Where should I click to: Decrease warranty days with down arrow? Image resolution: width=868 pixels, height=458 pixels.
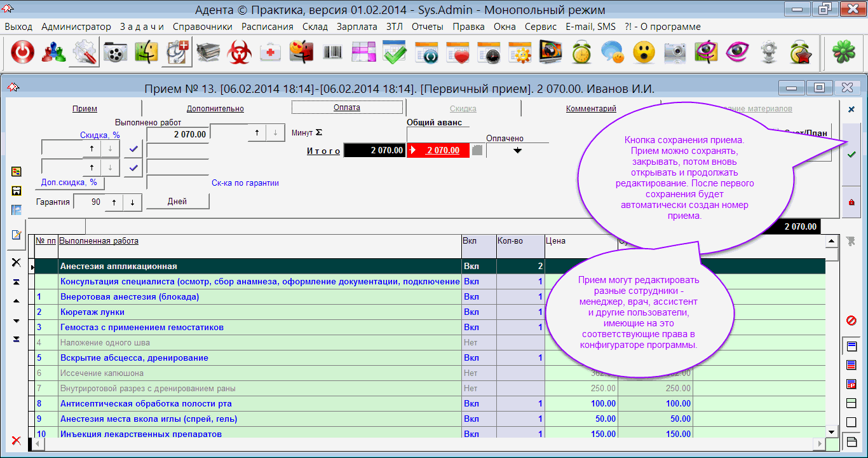132,202
